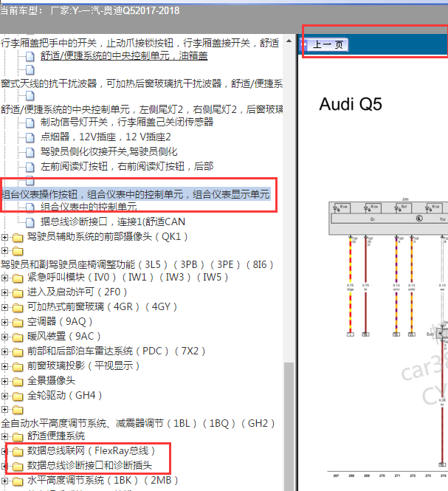Viewport: 448px width, 491px height.
Task: Open 数据总线诊断接口，连接1(舒适CAN page
Action: (x=113, y=222)
